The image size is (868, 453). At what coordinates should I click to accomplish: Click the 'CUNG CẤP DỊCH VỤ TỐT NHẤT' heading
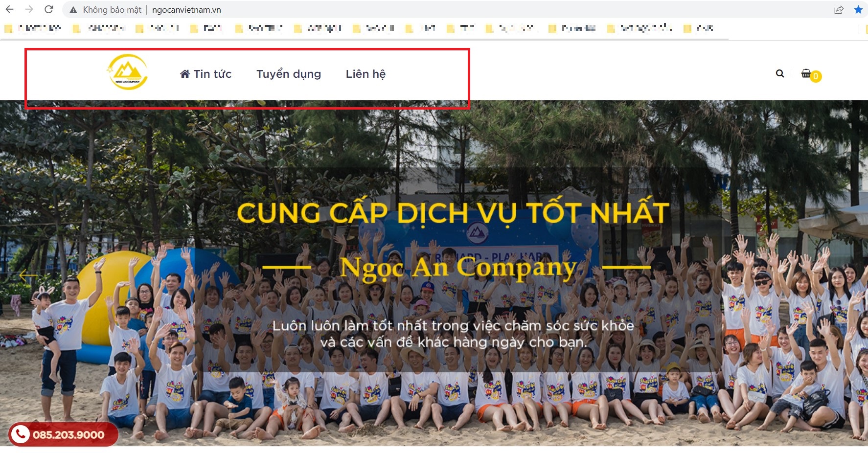(x=453, y=213)
